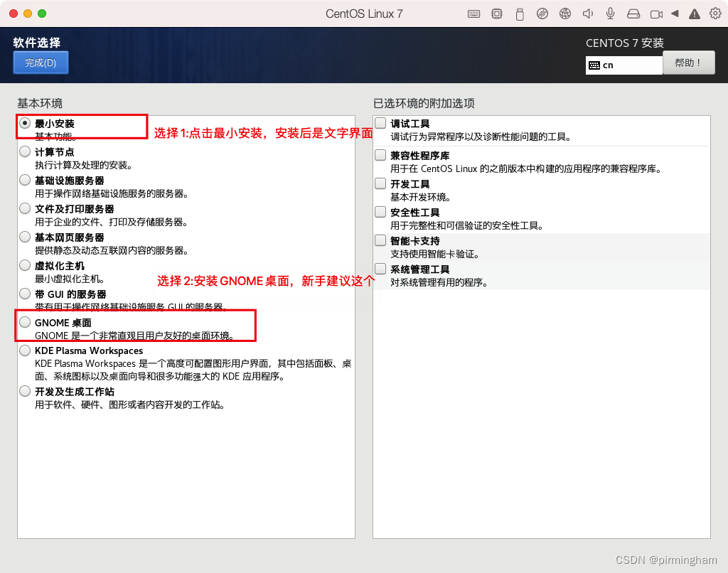This screenshot has height=573, width=728.
Task: Click the CPU chip icon in the VM toolbar
Action: pyautogui.click(x=497, y=14)
